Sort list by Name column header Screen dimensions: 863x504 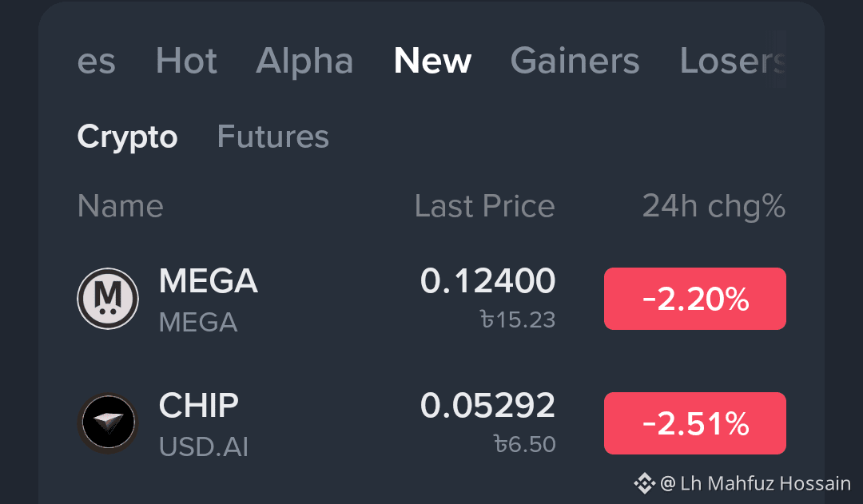(x=121, y=206)
